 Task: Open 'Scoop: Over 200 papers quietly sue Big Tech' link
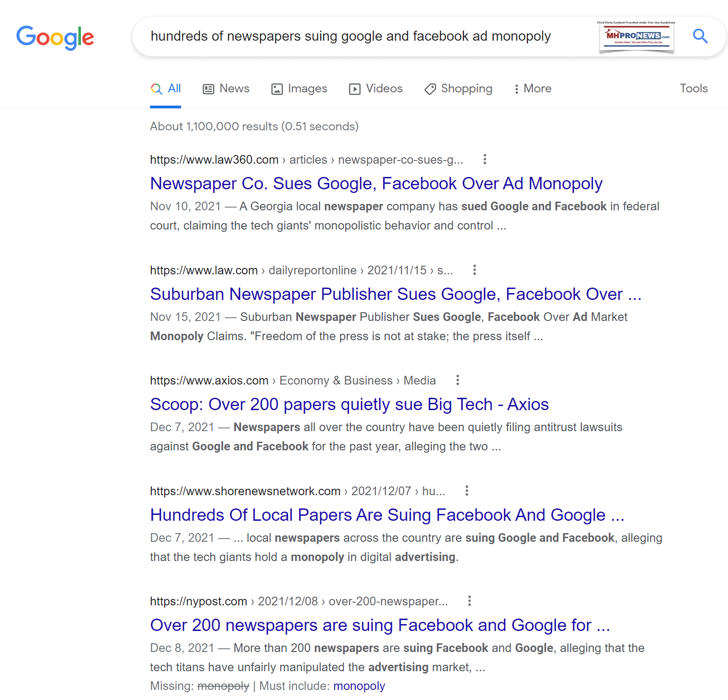point(349,405)
